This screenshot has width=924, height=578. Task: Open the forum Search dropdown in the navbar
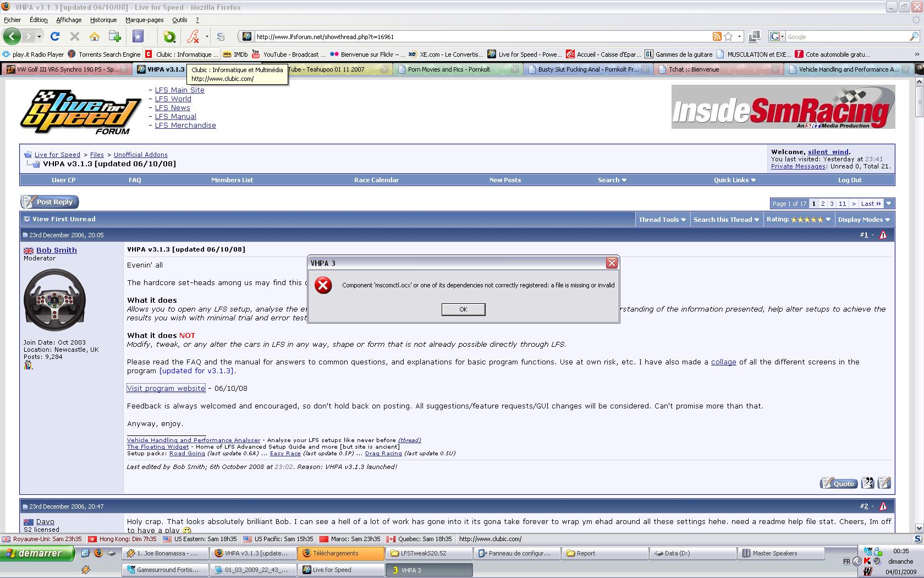(612, 180)
